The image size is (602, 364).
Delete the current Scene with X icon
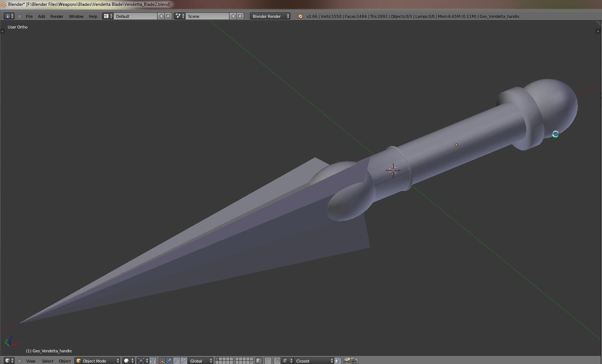(240, 16)
